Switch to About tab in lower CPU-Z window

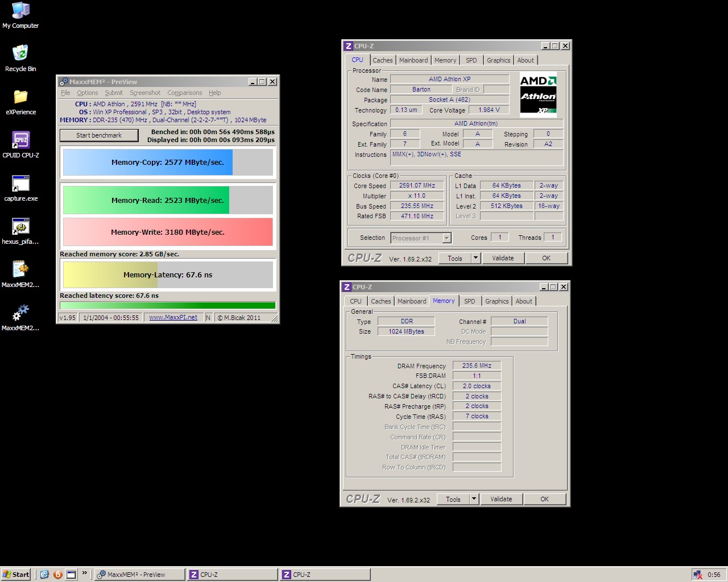tap(524, 301)
